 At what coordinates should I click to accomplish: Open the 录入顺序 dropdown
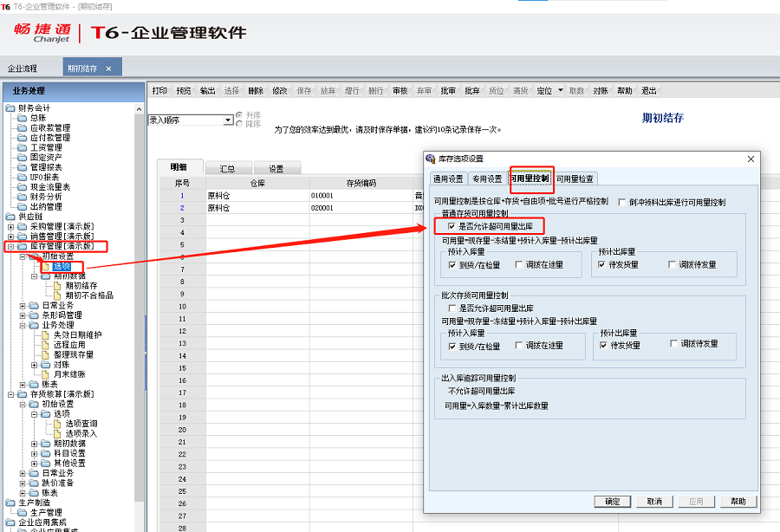tap(228, 120)
